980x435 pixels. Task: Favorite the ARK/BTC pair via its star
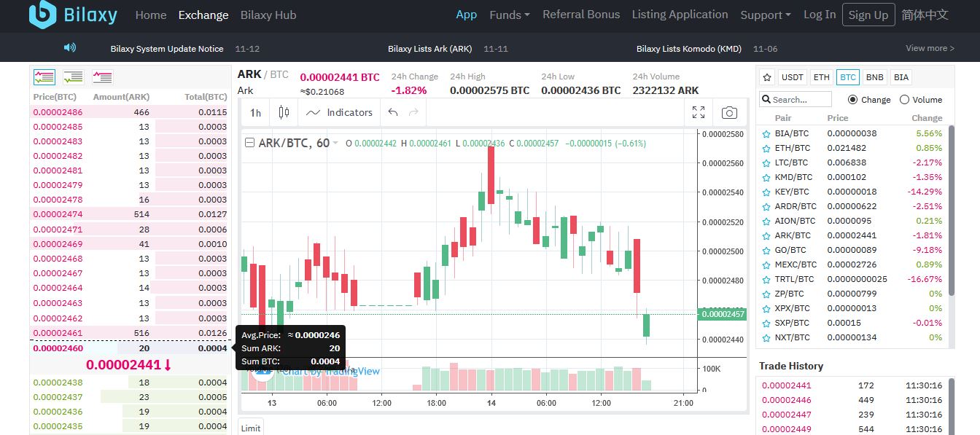click(x=768, y=235)
